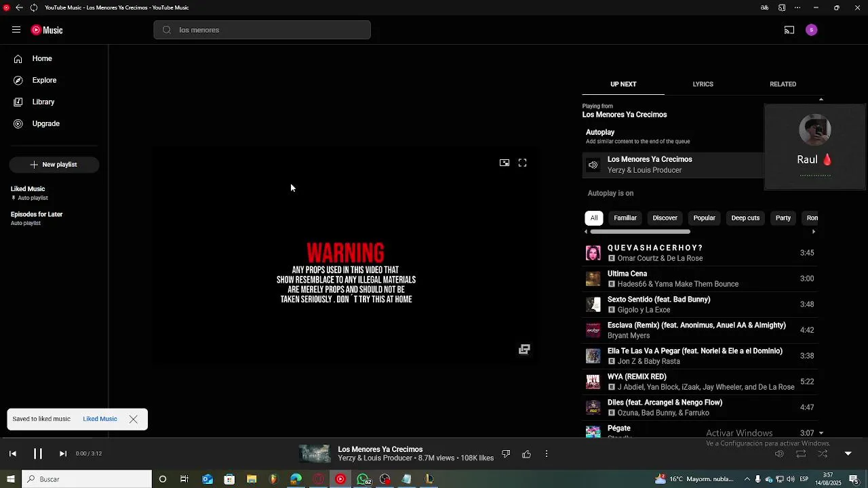Switch to the RELATED tab
Image resolution: width=868 pixels, height=488 pixels.
coord(783,84)
